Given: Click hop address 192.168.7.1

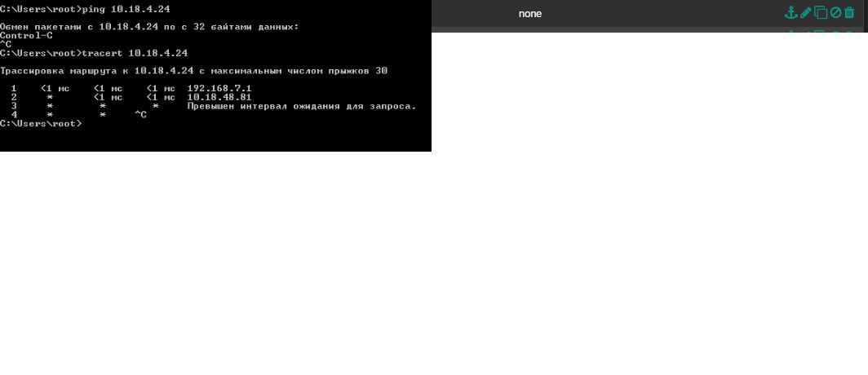Looking at the screenshot, I should tap(219, 89).
